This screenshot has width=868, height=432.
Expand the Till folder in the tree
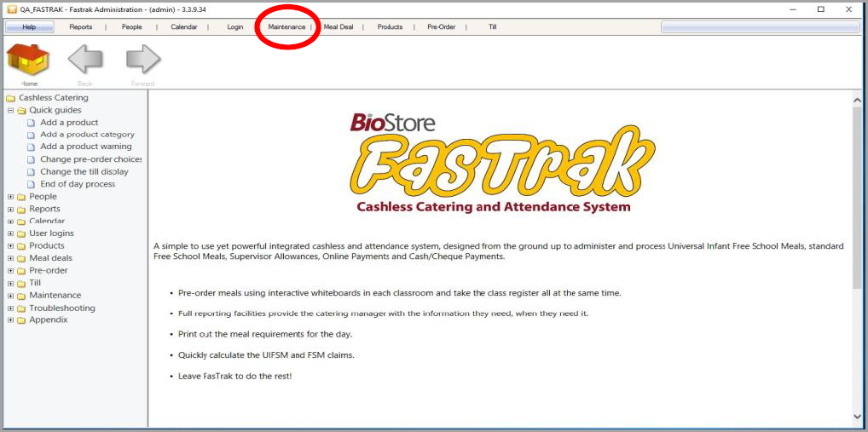[x=10, y=283]
